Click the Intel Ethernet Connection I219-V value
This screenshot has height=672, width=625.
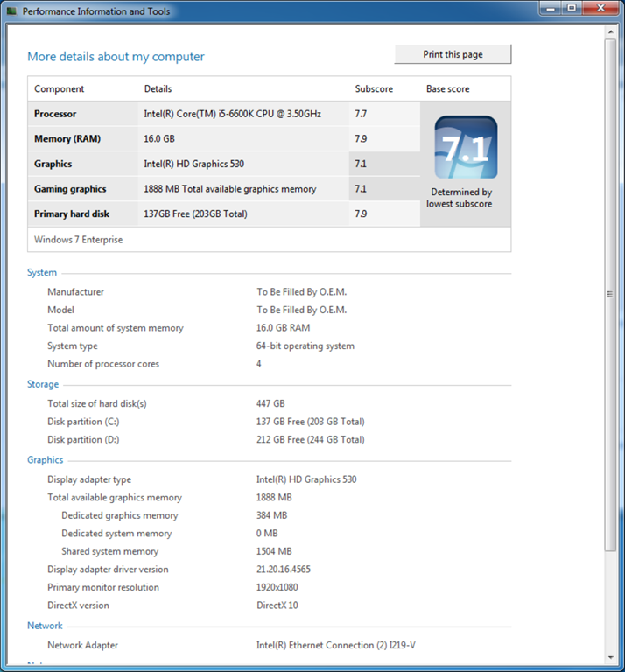(x=335, y=645)
